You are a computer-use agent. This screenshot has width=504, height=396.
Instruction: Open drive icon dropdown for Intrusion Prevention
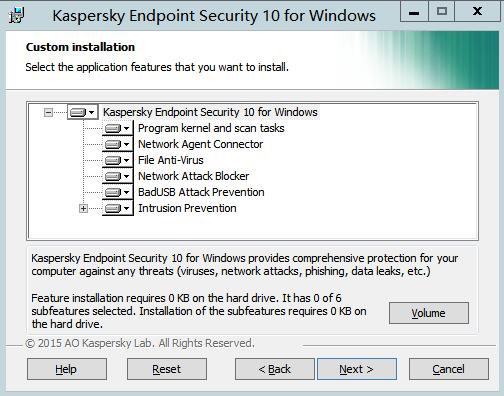click(117, 208)
